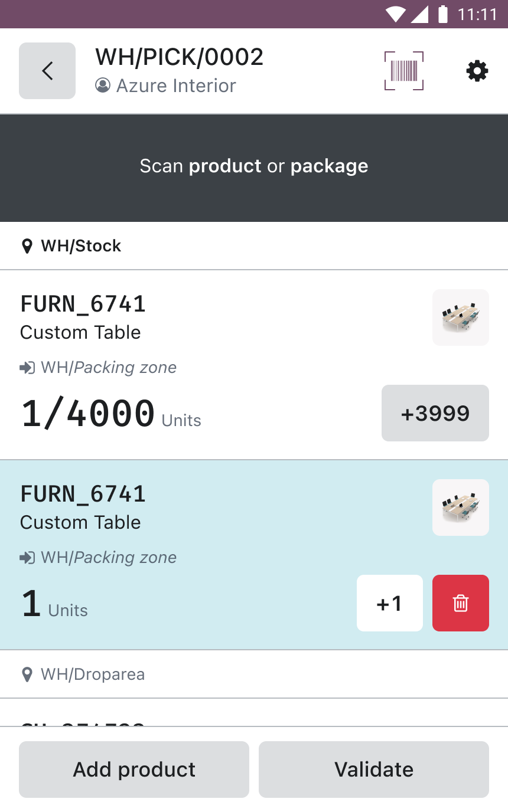Open the Azure Interior contact
This screenshot has height=812, width=508.
[x=177, y=86]
